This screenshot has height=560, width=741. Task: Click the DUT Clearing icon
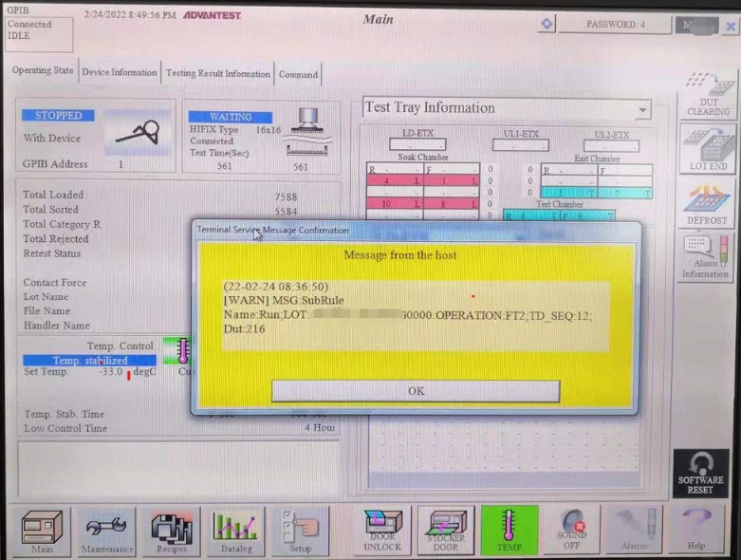click(x=707, y=93)
